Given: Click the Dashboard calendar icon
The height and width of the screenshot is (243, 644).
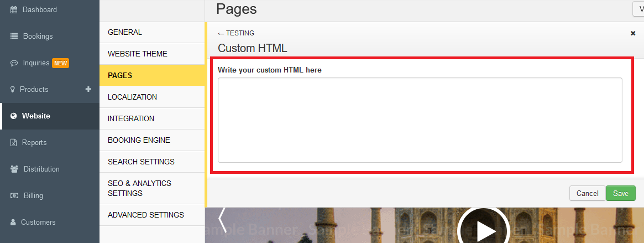Looking at the screenshot, I should coord(14,10).
